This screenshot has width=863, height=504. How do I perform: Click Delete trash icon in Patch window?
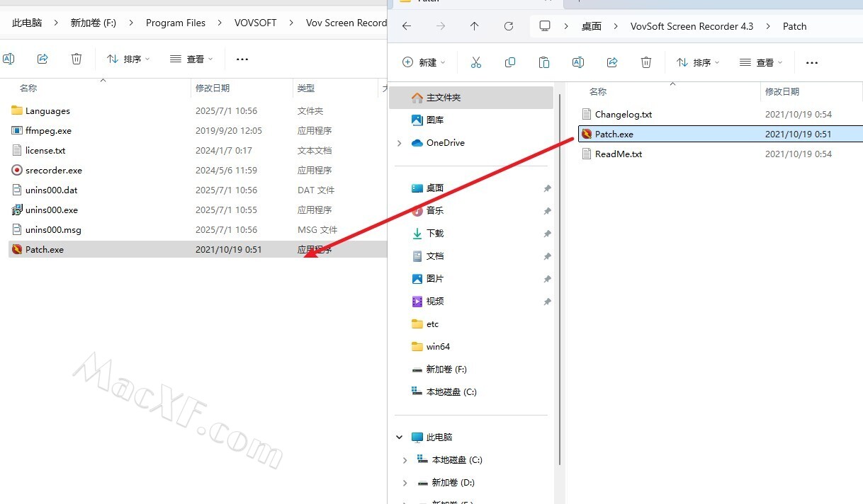click(646, 62)
